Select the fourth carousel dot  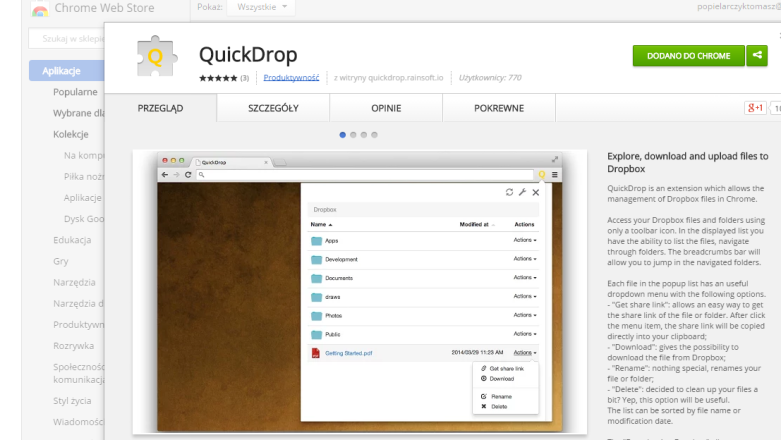point(375,135)
